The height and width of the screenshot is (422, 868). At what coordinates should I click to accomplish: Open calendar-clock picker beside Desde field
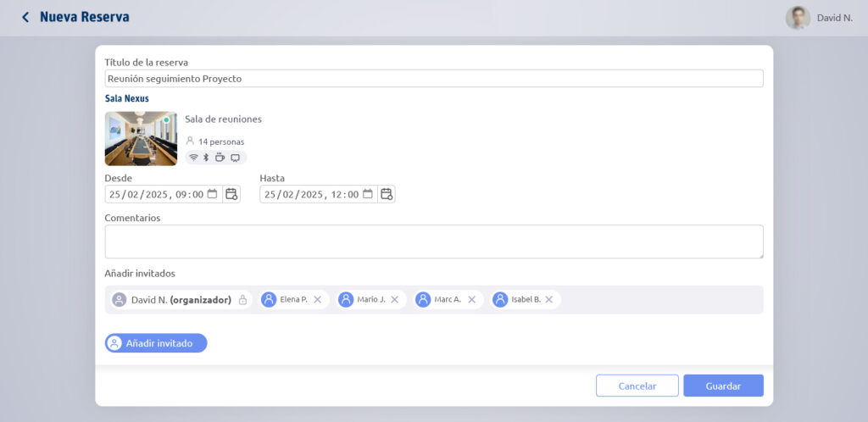pyautogui.click(x=231, y=194)
